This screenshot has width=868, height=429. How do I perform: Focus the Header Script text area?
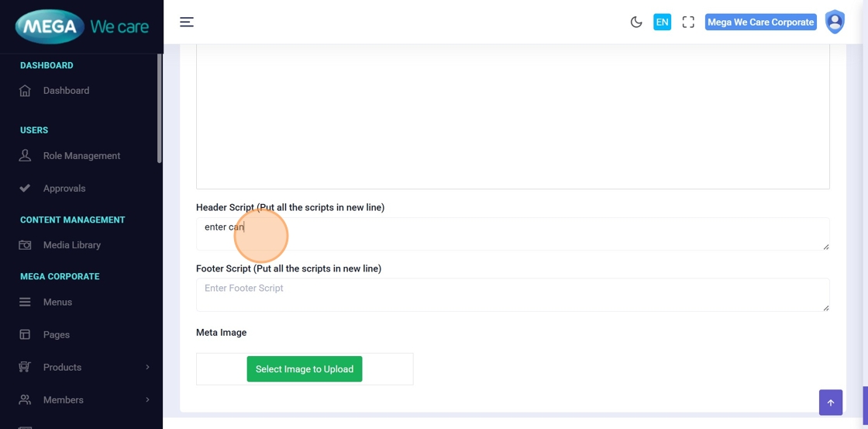(x=512, y=234)
